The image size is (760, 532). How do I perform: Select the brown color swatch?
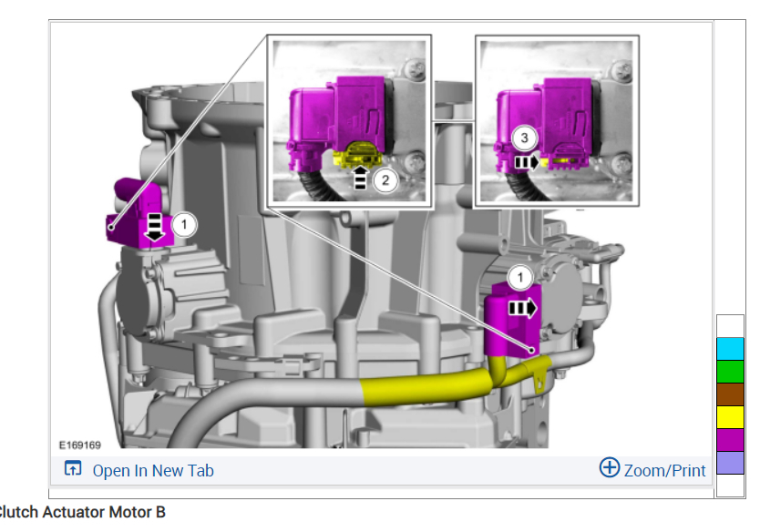[730, 394]
